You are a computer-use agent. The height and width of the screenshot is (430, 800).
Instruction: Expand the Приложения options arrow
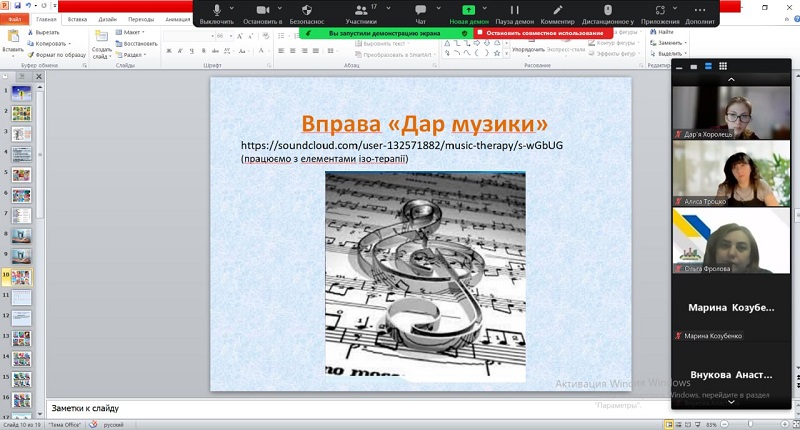[675, 8]
